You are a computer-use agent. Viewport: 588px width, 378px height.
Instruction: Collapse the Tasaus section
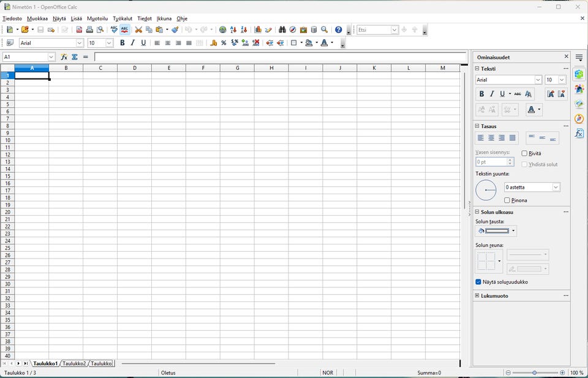(x=477, y=126)
